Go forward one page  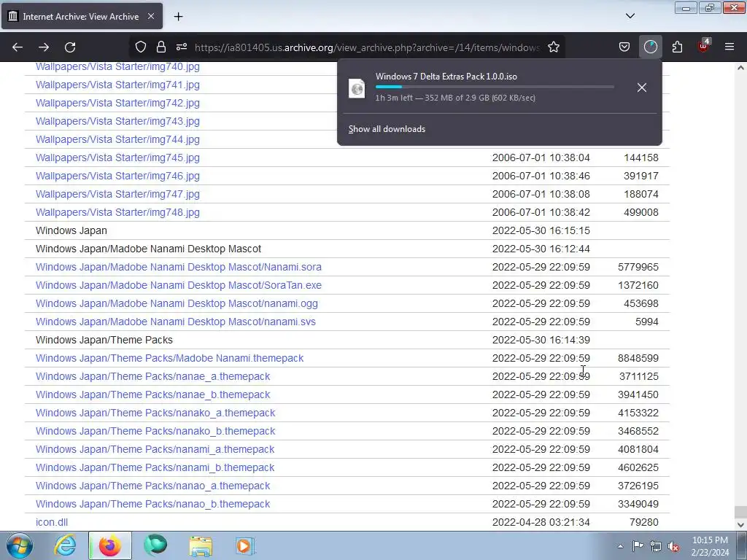(44, 47)
